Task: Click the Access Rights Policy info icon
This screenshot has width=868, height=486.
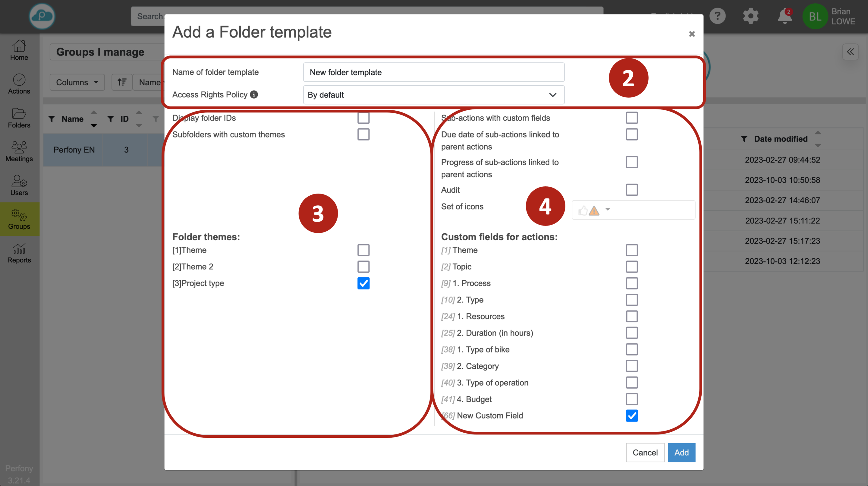Action: click(254, 95)
